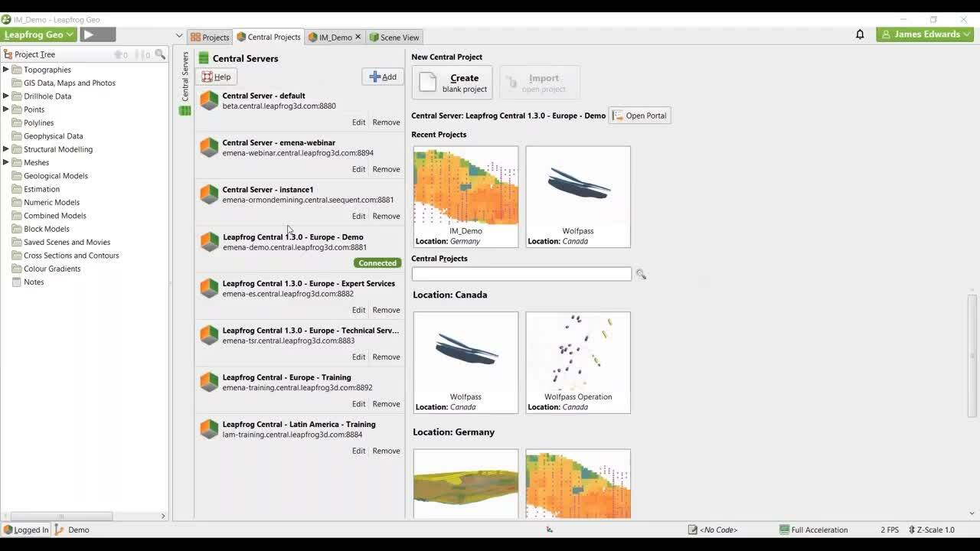Expand the Meshes folder
980x551 pixels.
click(6, 162)
